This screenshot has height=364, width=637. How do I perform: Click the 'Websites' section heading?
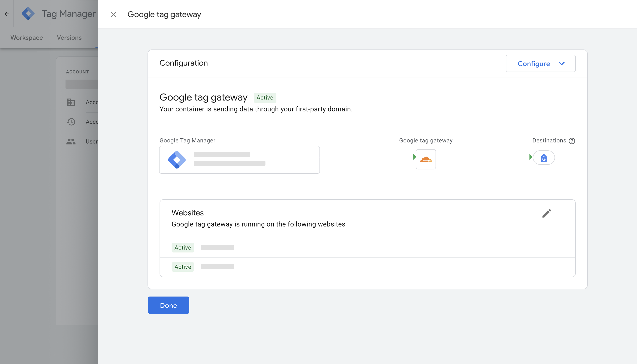coord(188,213)
